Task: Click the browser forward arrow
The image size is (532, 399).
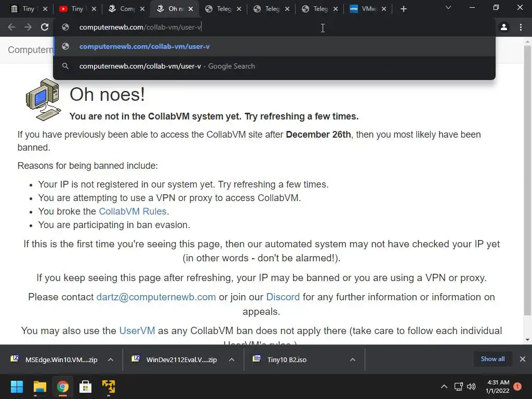Action: pyautogui.click(x=28, y=27)
